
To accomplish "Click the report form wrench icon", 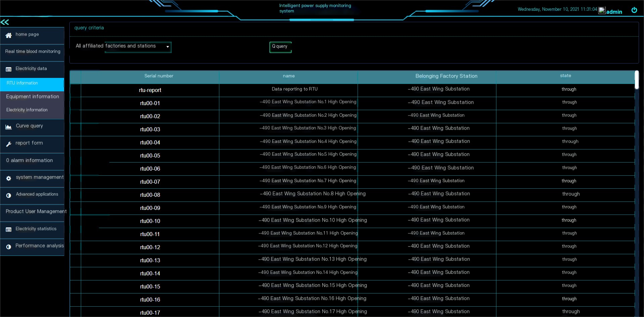I will [x=9, y=144].
